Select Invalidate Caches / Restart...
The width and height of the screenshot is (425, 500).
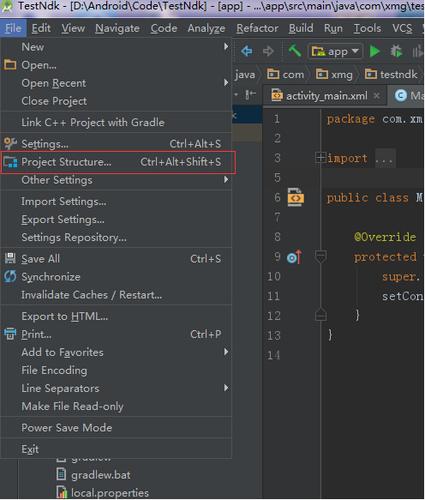[x=116, y=295]
